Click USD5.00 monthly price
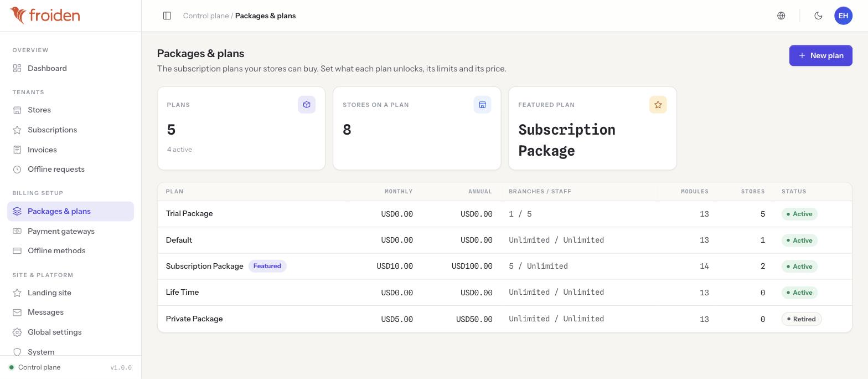868x379 pixels. coord(397,319)
